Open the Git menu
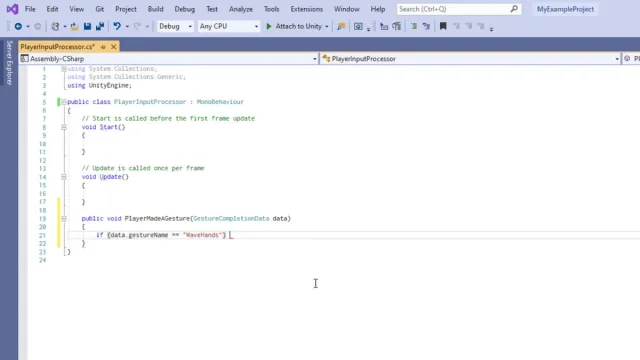 pyautogui.click(x=100, y=9)
